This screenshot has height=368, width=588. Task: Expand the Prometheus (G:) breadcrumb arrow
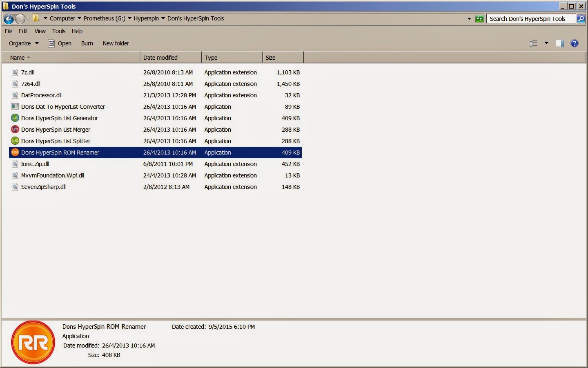click(x=129, y=18)
